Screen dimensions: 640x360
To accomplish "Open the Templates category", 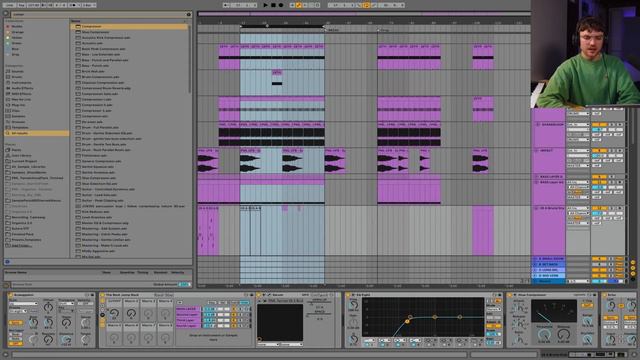I will tap(20, 128).
